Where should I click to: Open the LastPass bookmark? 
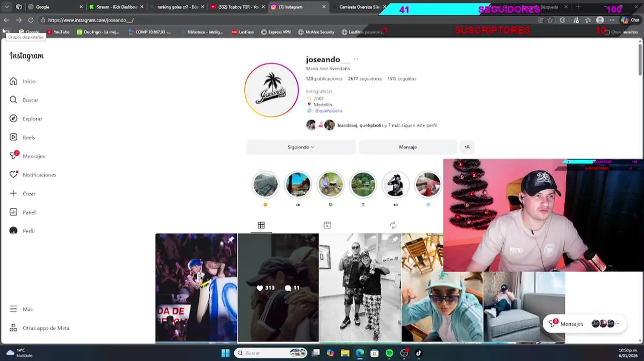243,32
